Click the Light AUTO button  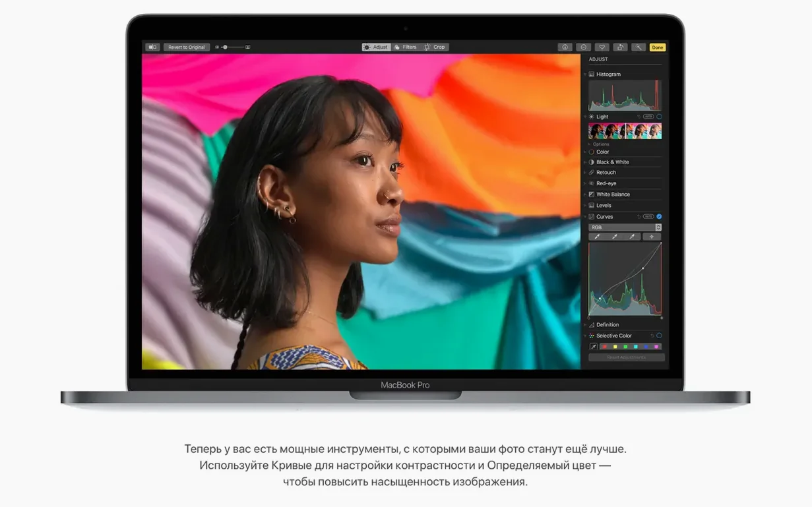coord(648,117)
